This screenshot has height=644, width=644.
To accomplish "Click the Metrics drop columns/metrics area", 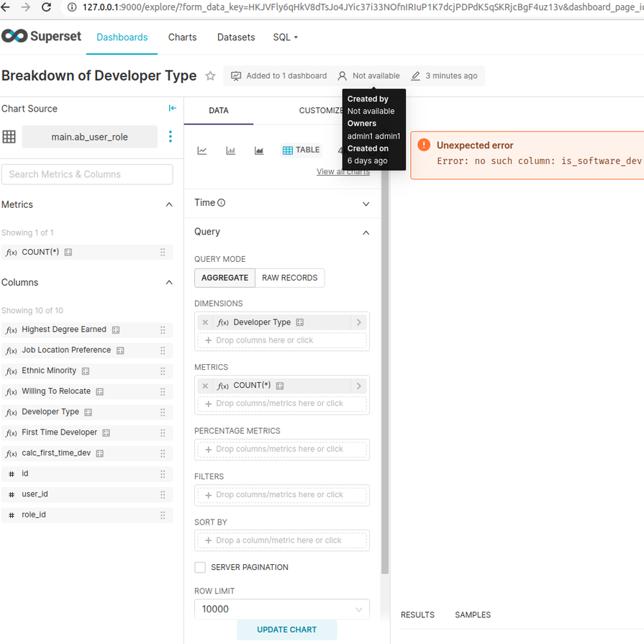I will tap(282, 404).
